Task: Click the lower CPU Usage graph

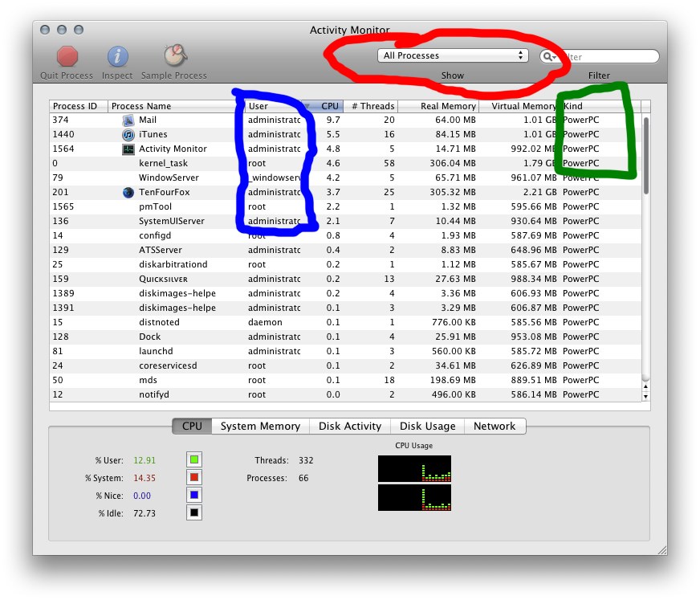Action: 414,498
